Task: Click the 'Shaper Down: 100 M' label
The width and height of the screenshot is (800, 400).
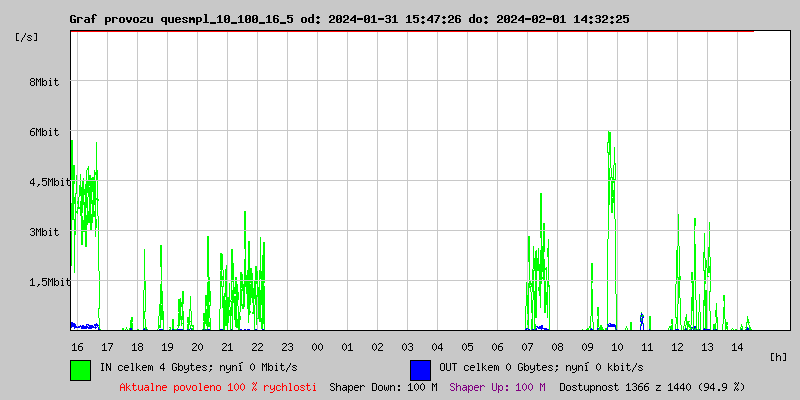Action: (383, 386)
